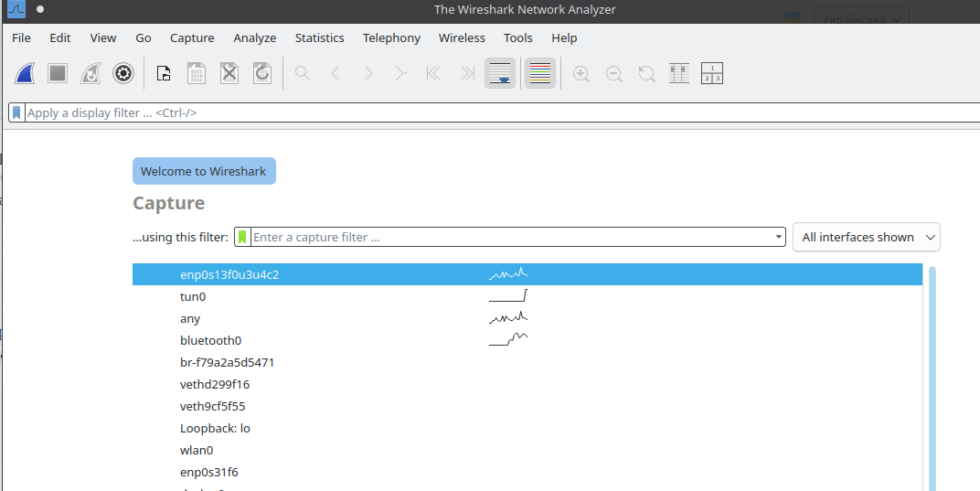Viewport: 980px width, 491px height.
Task: Open the Telephony menu
Action: pos(391,38)
